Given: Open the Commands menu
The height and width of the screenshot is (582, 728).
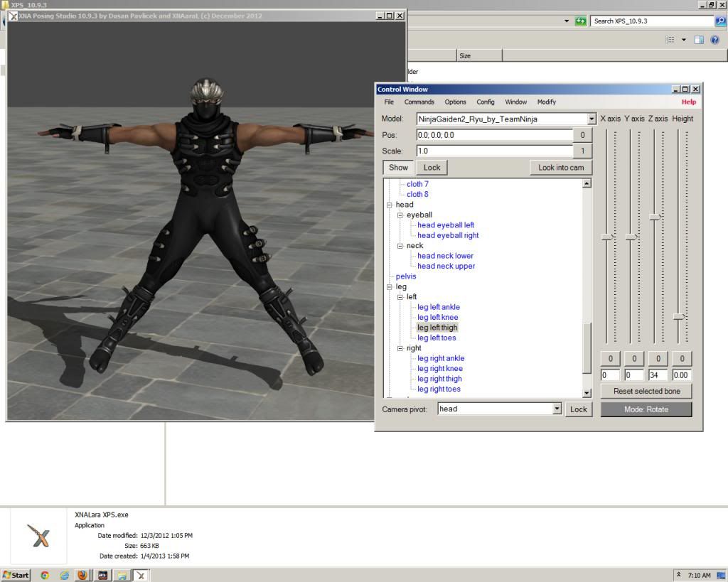Looking at the screenshot, I should pos(419,102).
